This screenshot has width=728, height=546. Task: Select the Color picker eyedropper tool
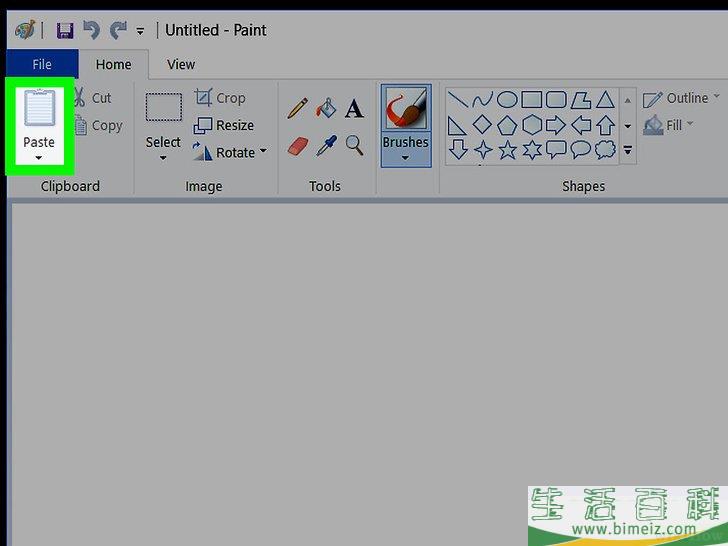[x=326, y=146]
